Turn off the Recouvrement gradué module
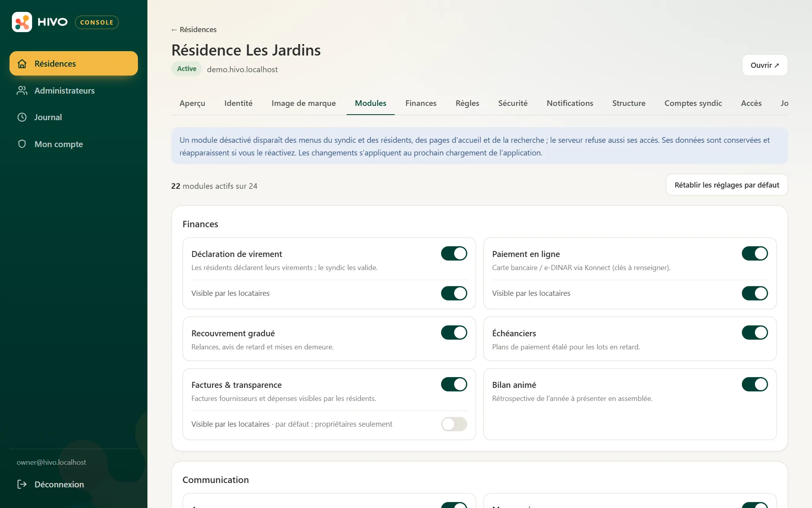The height and width of the screenshot is (508, 812). click(454, 333)
